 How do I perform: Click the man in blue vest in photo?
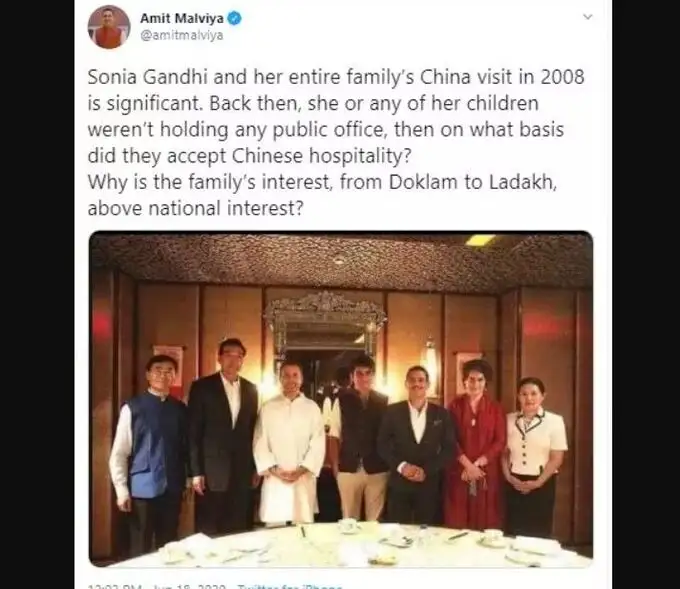(150, 451)
